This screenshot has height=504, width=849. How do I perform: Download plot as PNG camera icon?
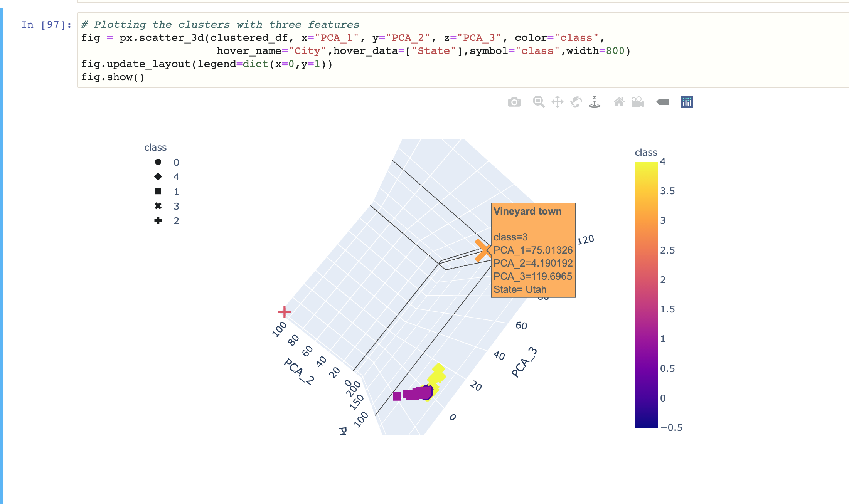point(514,102)
